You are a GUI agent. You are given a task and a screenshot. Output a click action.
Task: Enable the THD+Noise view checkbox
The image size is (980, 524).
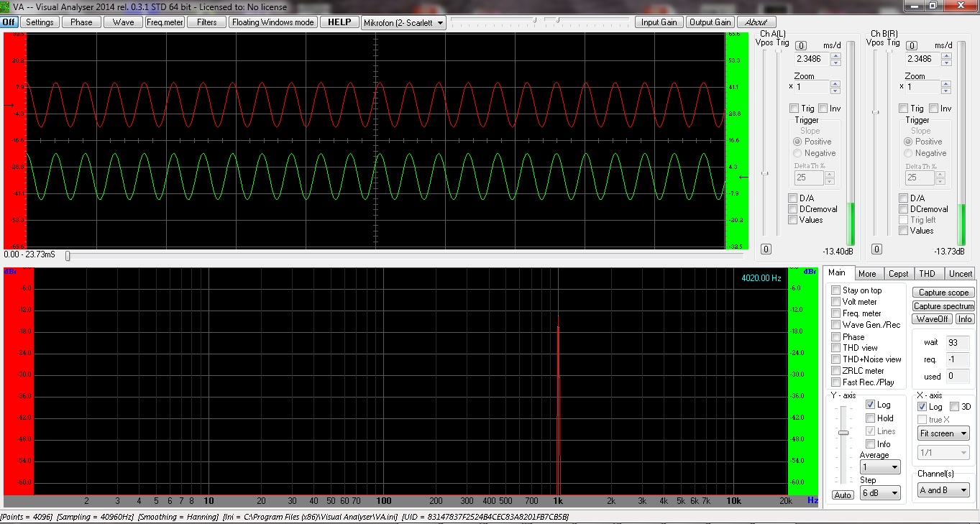click(x=836, y=359)
